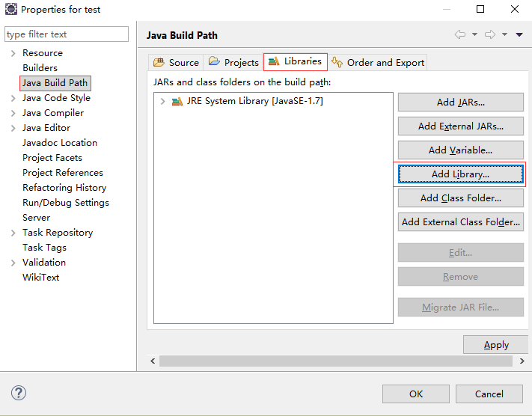Open the Project References page
This screenshot has height=416, width=532.
click(x=63, y=173)
